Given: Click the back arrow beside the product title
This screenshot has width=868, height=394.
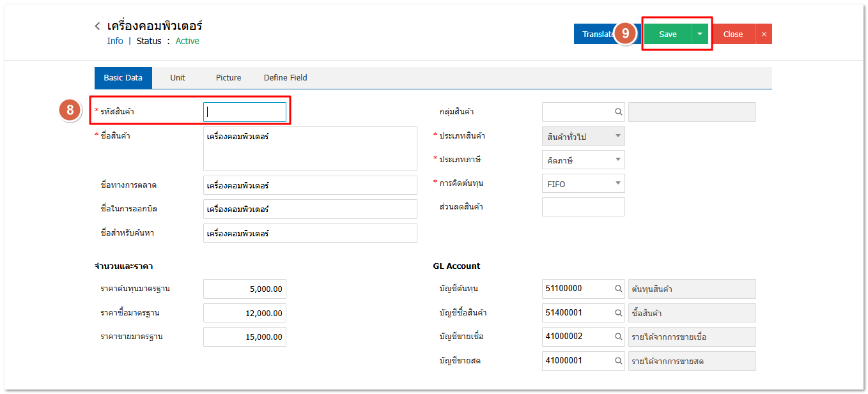Looking at the screenshot, I should 97,26.
